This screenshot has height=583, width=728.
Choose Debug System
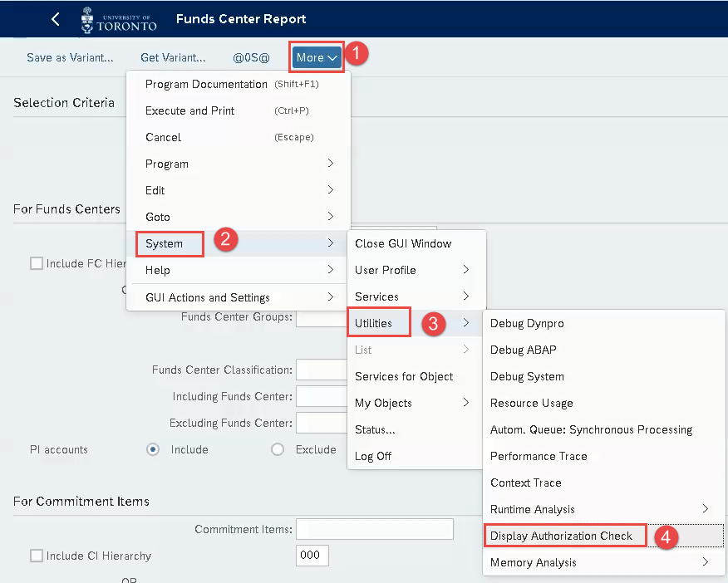(x=603, y=376)
